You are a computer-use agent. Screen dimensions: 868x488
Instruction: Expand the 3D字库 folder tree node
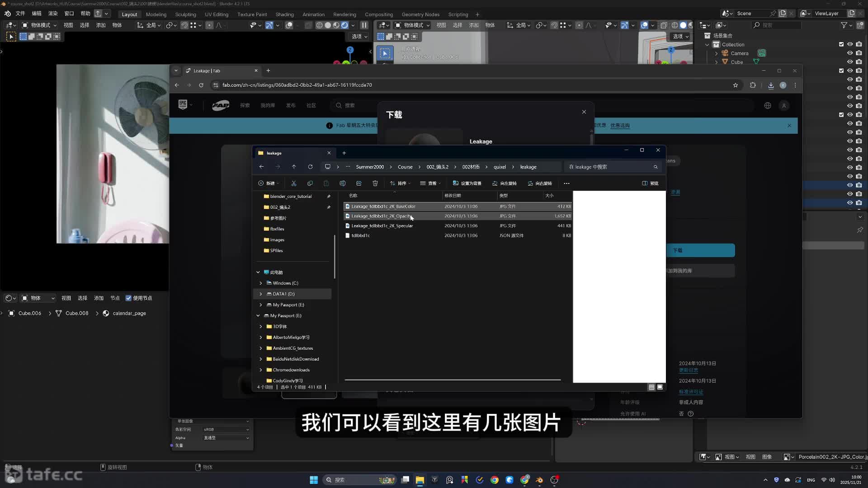tap(261, 327)
